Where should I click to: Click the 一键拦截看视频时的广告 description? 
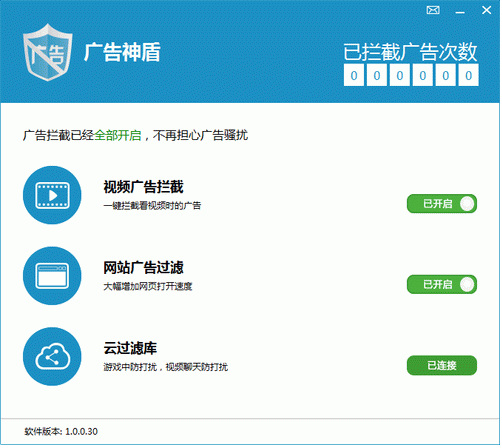[x=153, y=206]
